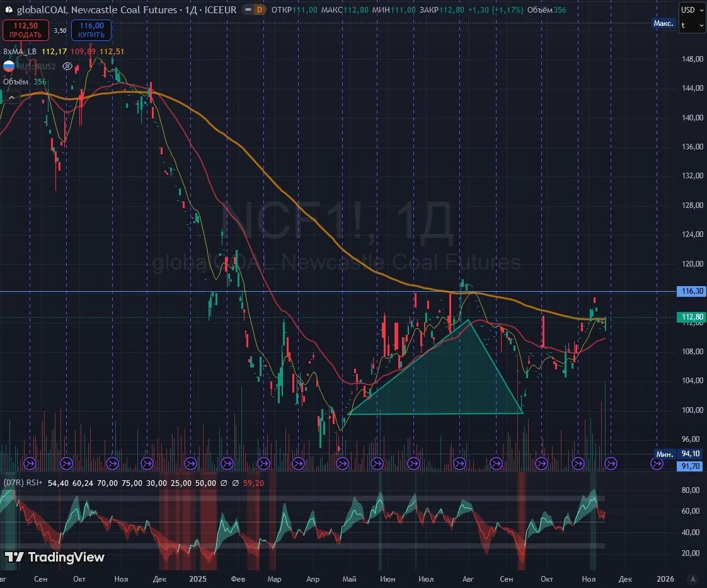Image resolution: width=707 pixels, height=588 pixels.
Task: Open the event marker left of Мар label
Action: 264,463
